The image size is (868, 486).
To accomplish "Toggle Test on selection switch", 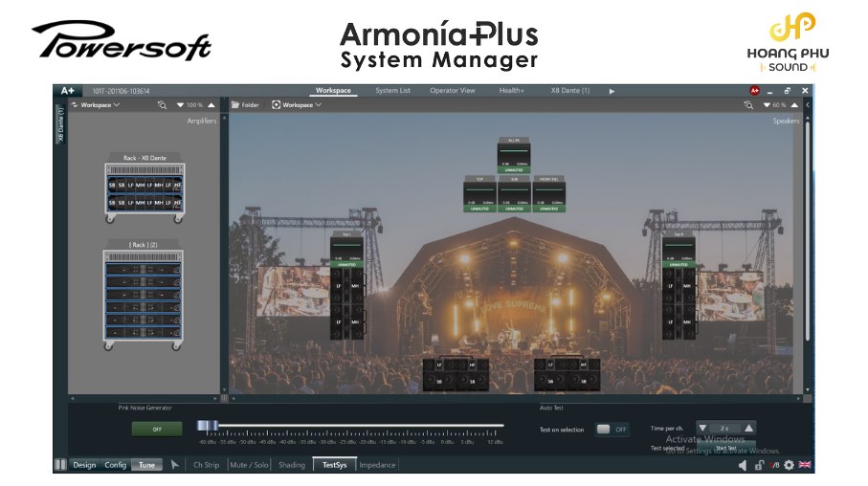I will point(612,429).
